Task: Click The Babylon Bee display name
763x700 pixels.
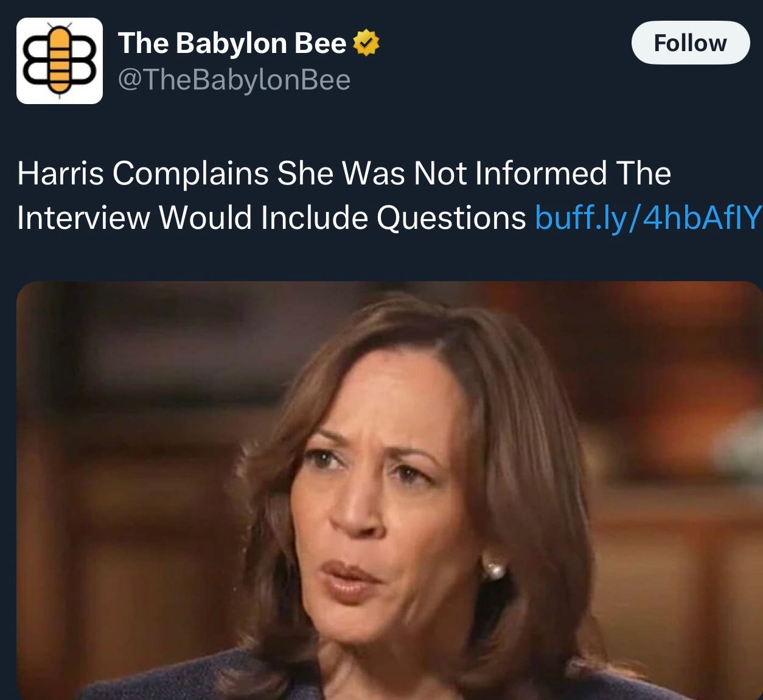Action: pos(232,43)
